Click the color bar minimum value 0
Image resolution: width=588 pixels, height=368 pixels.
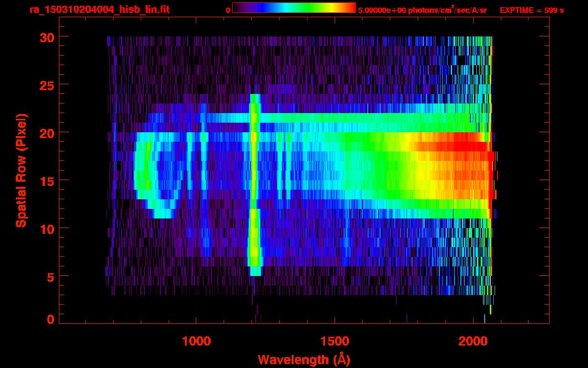point(228,10)
